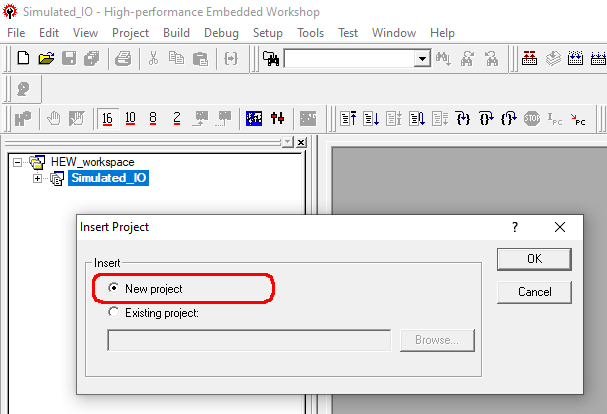The height and width of the screenshot is (414, 607).
Task: Select decimal radix 10 icon
Action: (x=130, y=118)
